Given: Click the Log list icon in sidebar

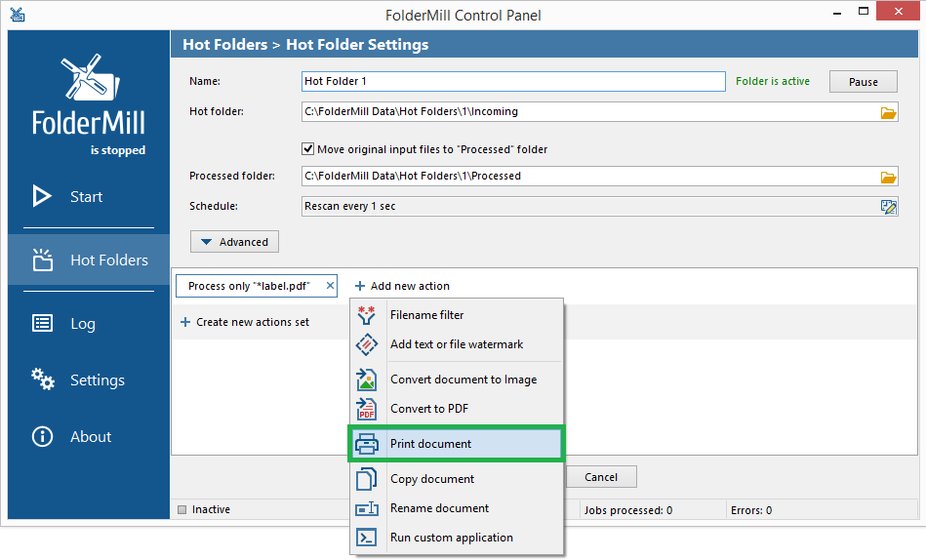Looking at the screenshot, I should (42, 323).
